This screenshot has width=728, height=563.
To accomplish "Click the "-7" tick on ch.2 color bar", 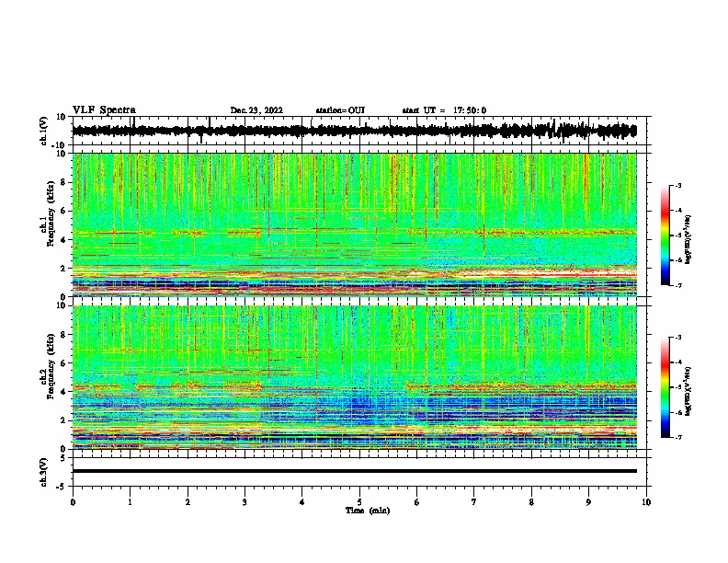I will point(678,438).
